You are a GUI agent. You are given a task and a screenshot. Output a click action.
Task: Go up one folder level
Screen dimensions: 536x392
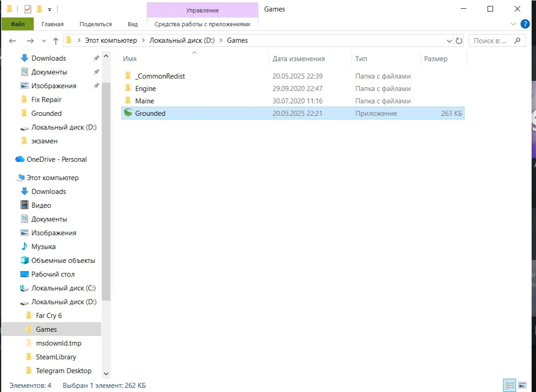pyautogui.click(x=56, y=41)
